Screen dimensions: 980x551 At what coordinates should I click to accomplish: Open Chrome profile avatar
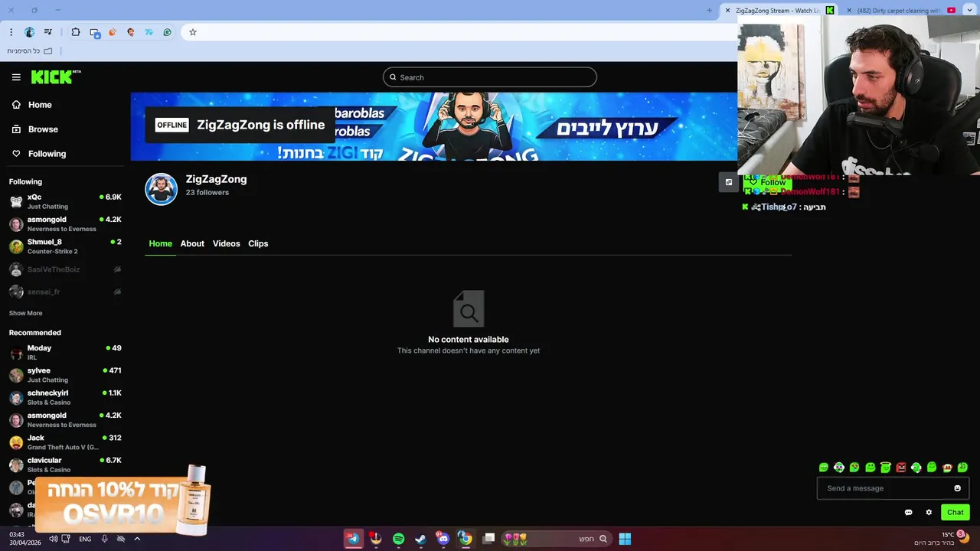[29, 32]
